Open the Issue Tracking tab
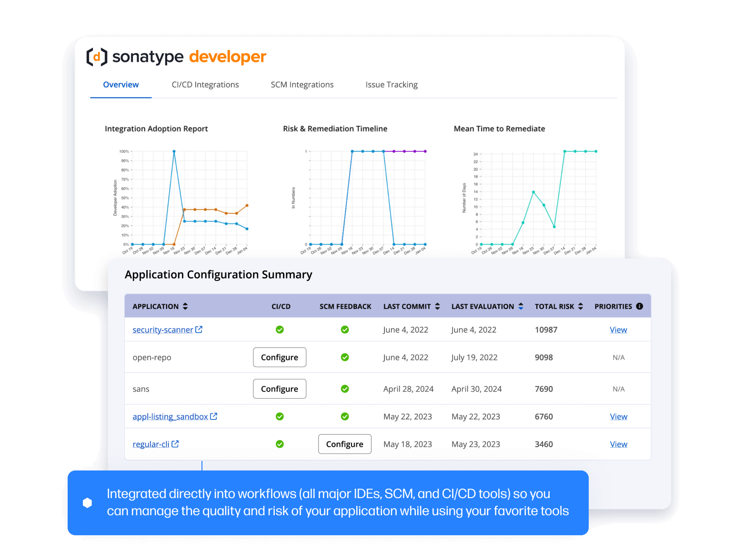This screenshot has height=560, width=744. [x=392, y=85]
